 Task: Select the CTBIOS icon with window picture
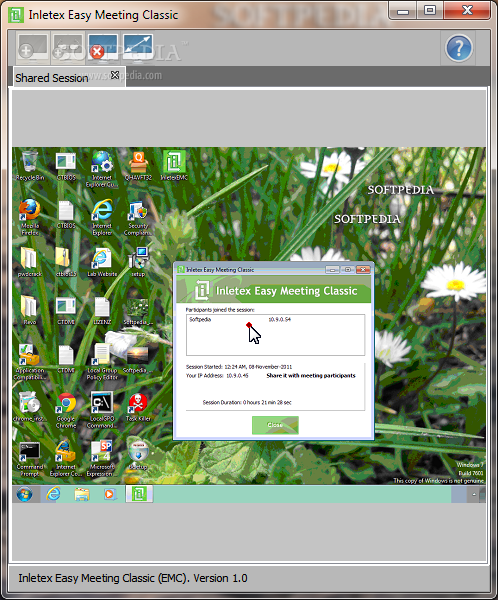(66, 166)
